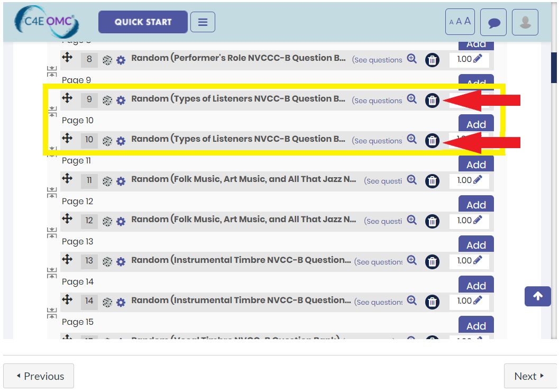Delete question 9 with trash icon
559x392 pixels.
tap(432, 101)
